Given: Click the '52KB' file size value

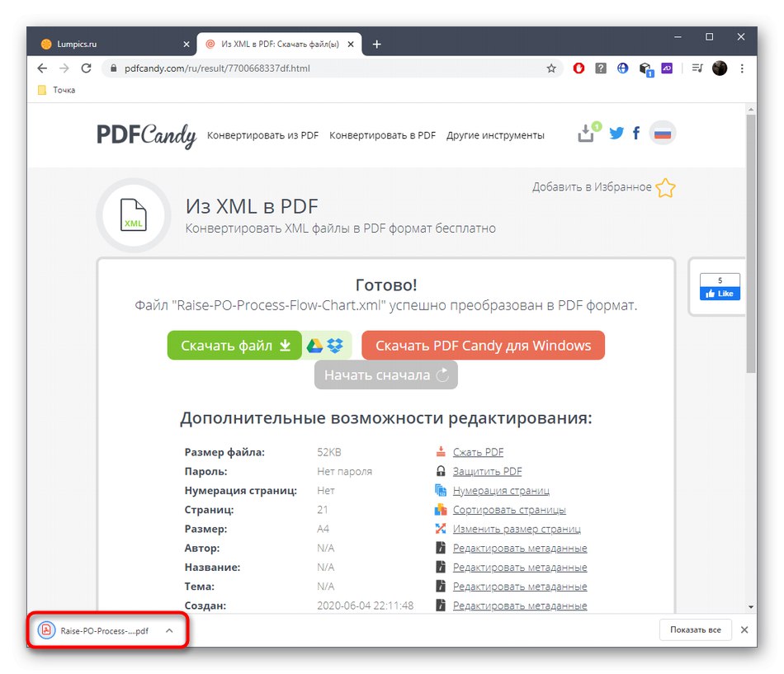Looking at the screenshot, I should point(329,452).
